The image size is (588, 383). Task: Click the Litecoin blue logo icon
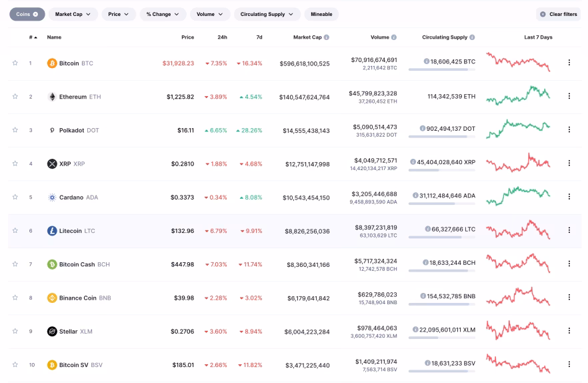[x=52, y=231]
